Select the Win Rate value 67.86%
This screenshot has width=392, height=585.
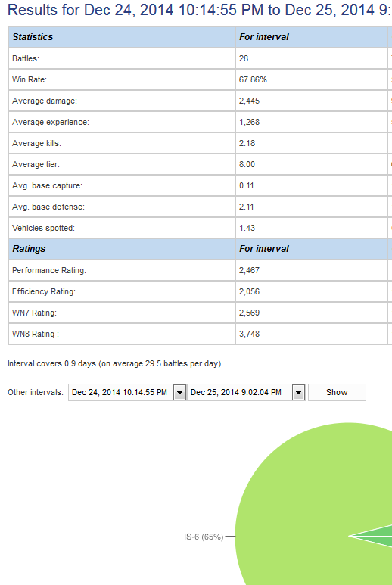click(x=253, y=79)
